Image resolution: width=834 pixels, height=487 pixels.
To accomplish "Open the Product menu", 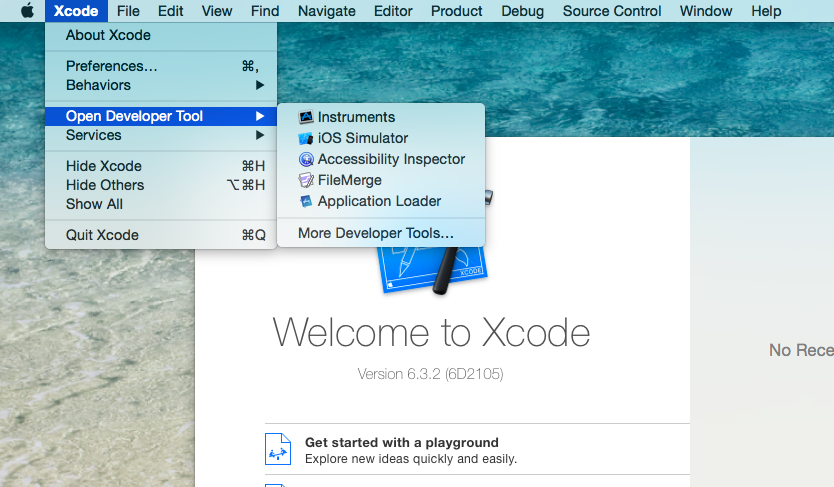I will [x=456, y=11].
